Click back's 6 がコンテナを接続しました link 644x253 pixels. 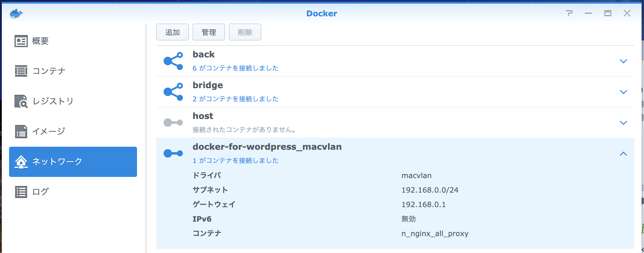pos(235,68)
